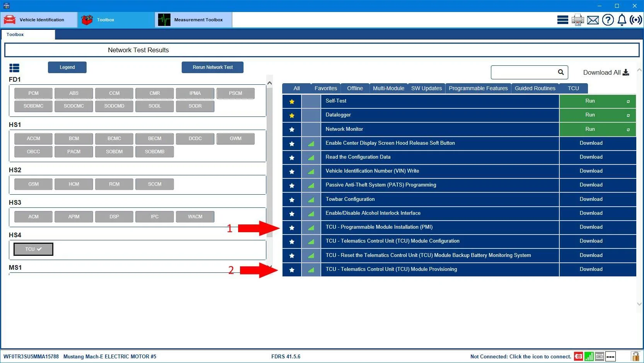
Task: Open the hamburger menu icon
Action: coord(562,20)
